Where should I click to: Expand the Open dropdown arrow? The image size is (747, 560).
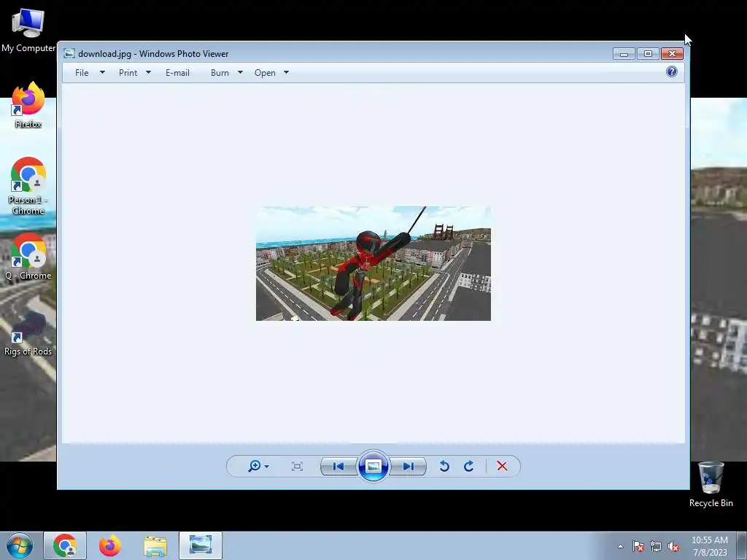tap(286, 72)
